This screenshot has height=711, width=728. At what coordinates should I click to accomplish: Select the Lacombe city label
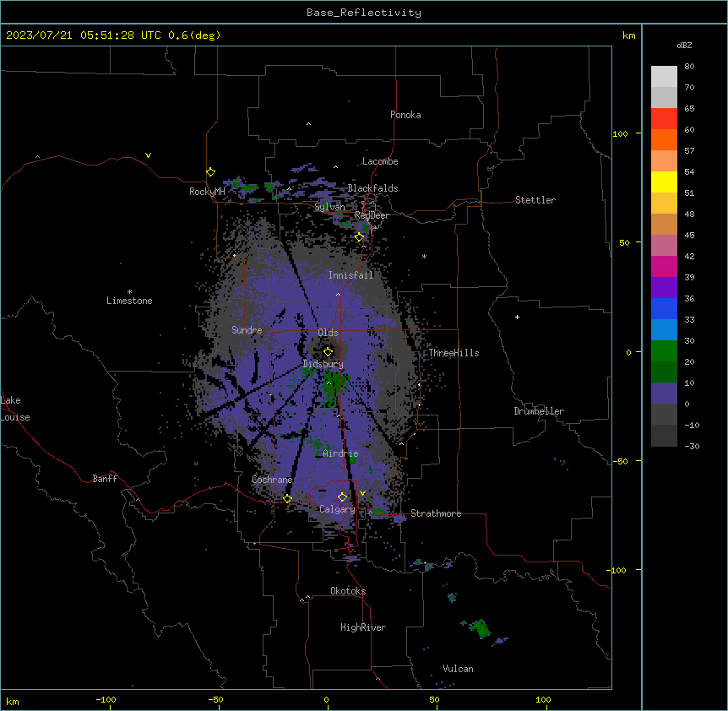(380, 161)
